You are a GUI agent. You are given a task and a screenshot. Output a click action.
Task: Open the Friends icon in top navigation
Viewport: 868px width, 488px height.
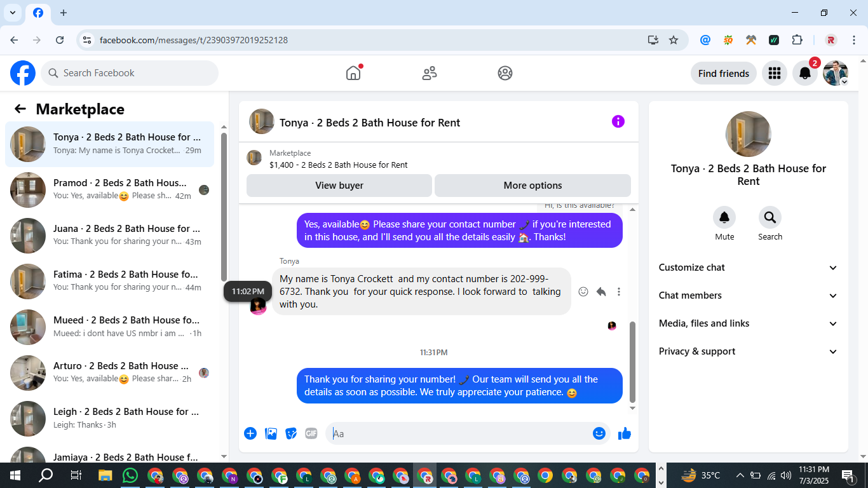tap(430, 73)
